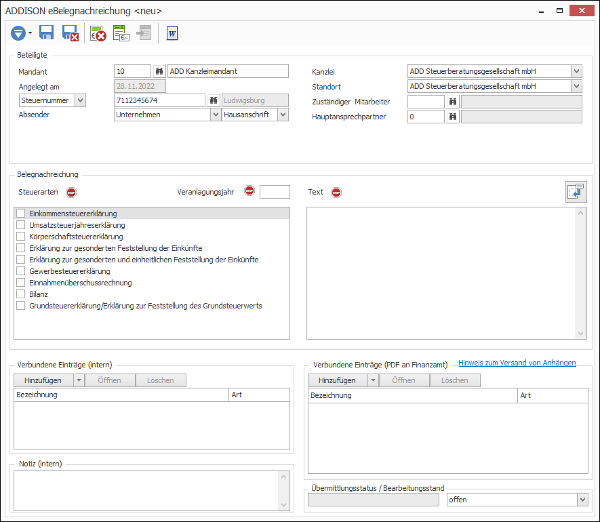Search Steuernummer with binoculars icon
Image resolution: width=600 pixels, height=522 pixels.
point(213,100)
